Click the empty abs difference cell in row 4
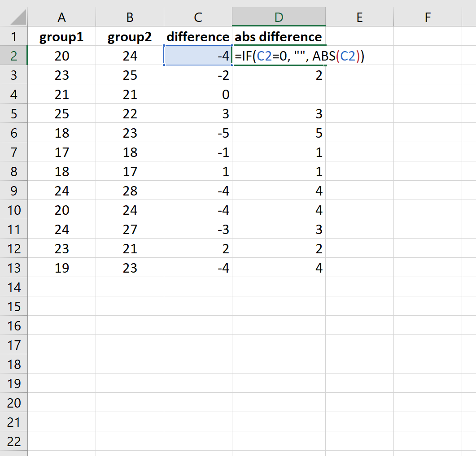Image resolution: width=476 pixels, height=456 pixels. 279,94
